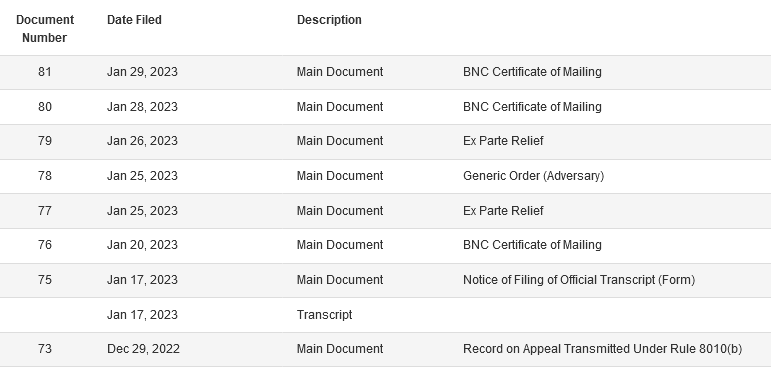The width and height of the screenshot is (771, 369).
Task: Click the Dec 29, 2022 date cell
Action: coord(143,349)
